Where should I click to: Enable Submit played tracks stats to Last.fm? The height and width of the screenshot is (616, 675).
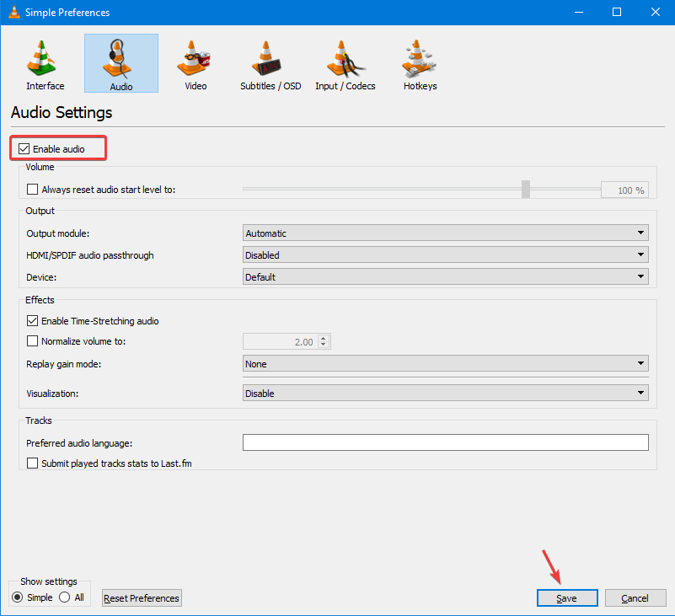pyautogui.click(x=32, y=462)
